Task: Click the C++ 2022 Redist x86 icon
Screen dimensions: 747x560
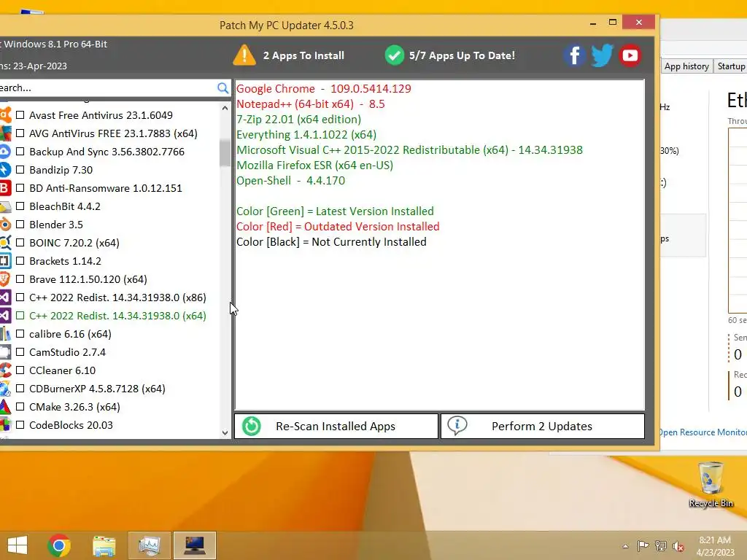Action: 5,297
